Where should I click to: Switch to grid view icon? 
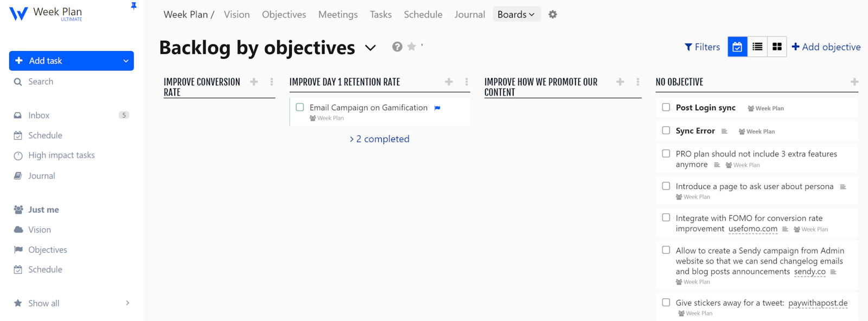coord(777,47)
